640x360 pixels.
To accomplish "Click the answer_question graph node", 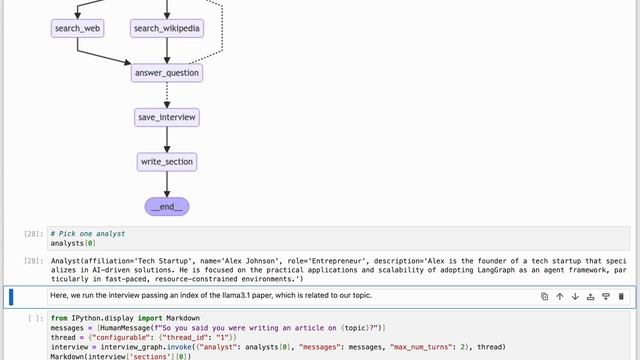I will pos(167,73).
